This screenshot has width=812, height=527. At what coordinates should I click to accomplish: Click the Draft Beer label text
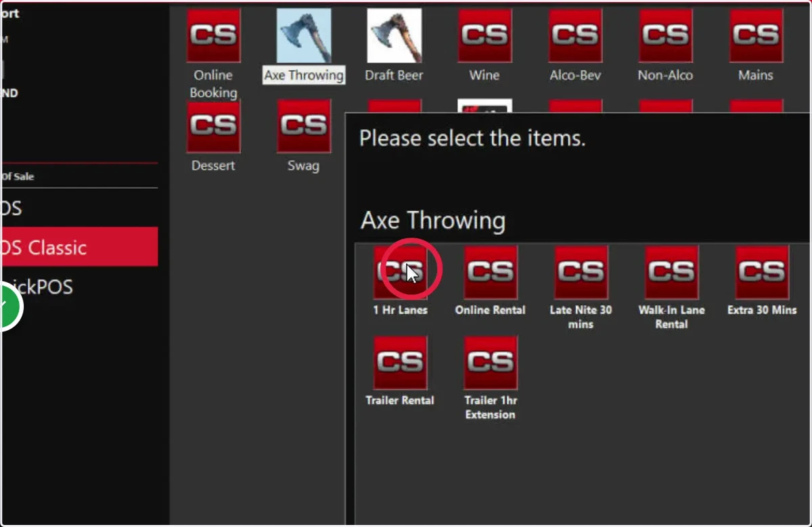(394, 75)
